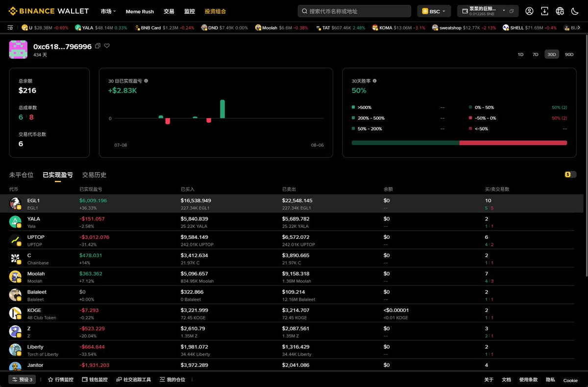This screenshot has height=387, width=588.
Task: Click the EGL1 token icon
Action: click(15, 204)
